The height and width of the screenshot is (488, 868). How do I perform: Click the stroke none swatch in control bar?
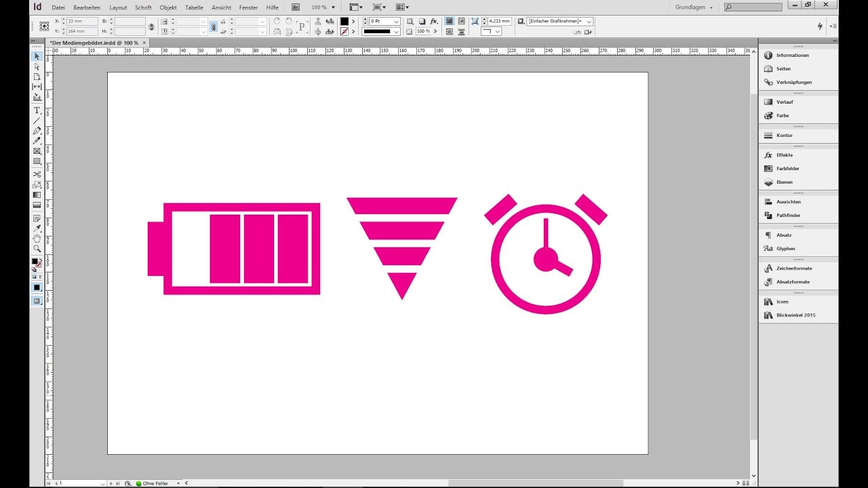[x=344, y=31]
